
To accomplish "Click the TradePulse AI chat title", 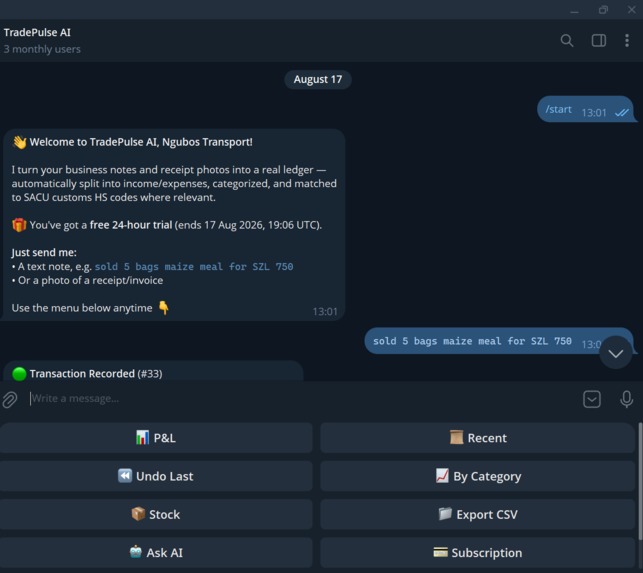I will [x=37, y=32].
